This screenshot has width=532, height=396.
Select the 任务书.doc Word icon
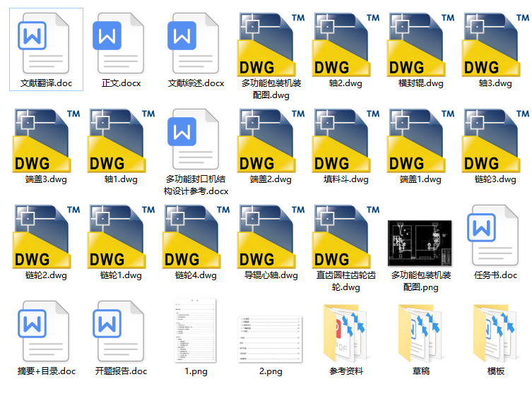pos(492,235)
